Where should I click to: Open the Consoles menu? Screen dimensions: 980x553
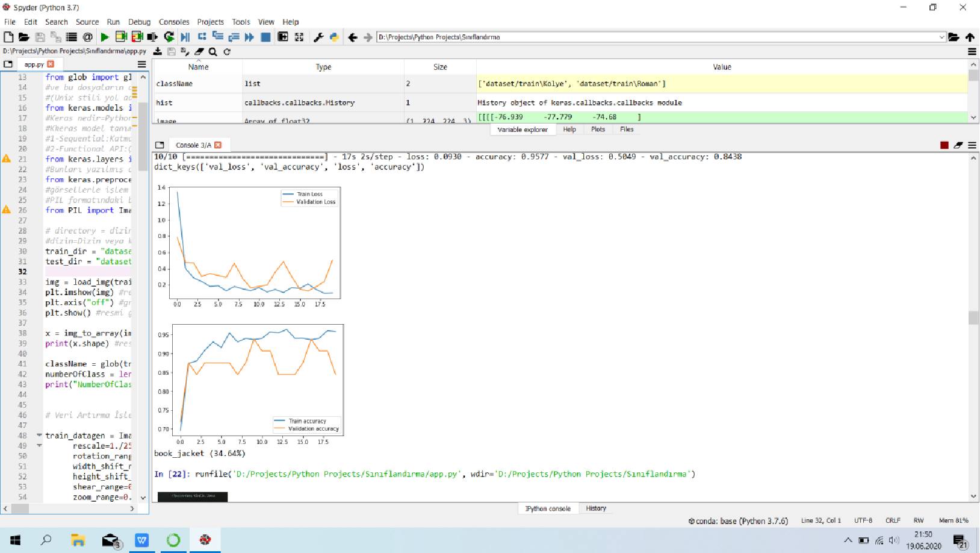(174, 22)
